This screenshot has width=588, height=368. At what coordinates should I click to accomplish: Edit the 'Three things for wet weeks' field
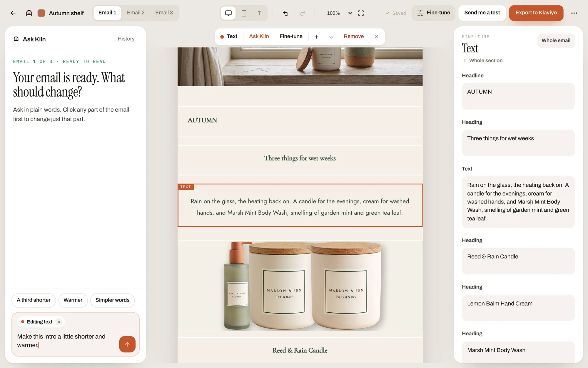click(x=518, y=143)
